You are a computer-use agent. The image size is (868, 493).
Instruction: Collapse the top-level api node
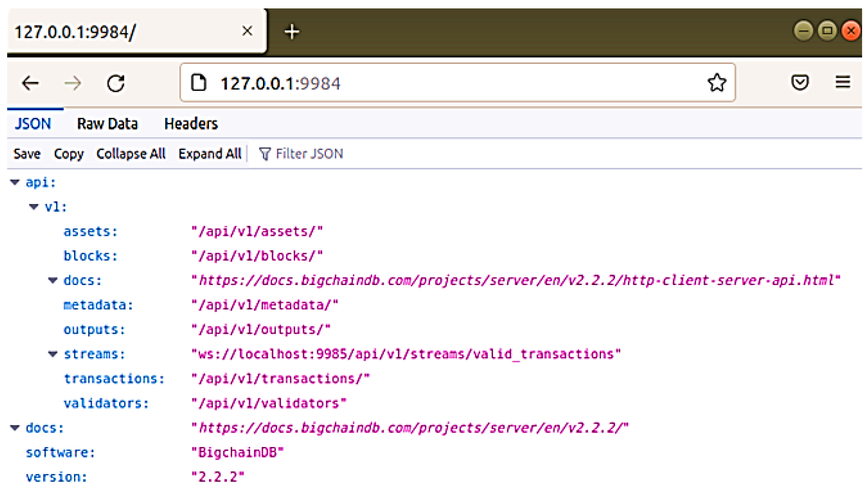point(15,183)
